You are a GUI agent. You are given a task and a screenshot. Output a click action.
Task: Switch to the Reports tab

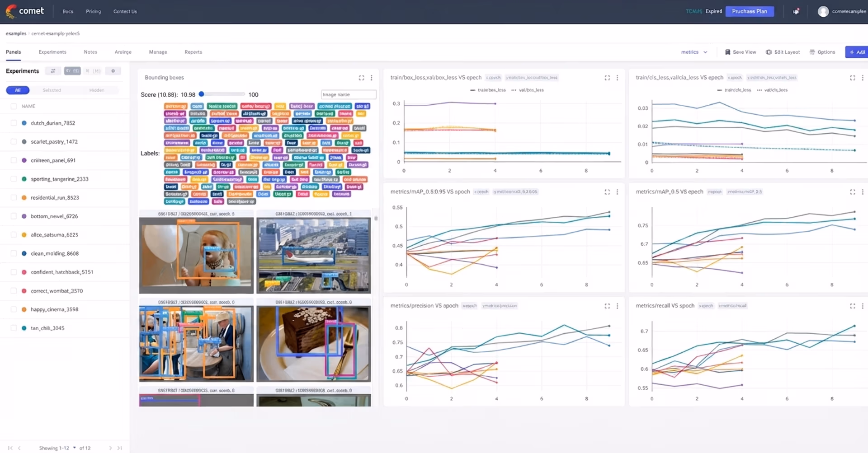click(x=193, y=52)
